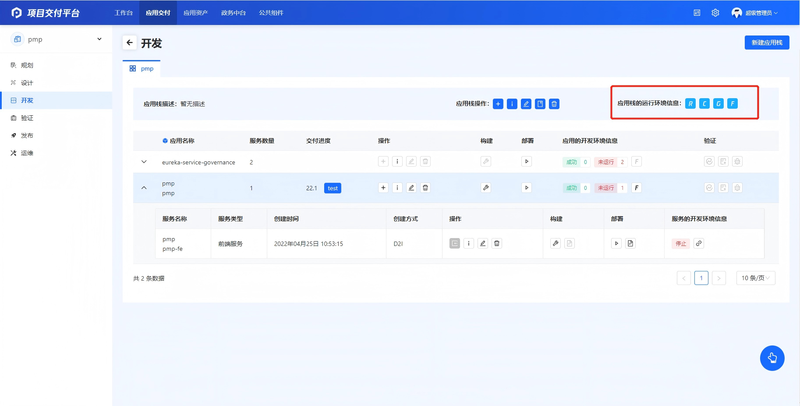
Task: Open the 应用资产 top menu
Action: (195, 13)
